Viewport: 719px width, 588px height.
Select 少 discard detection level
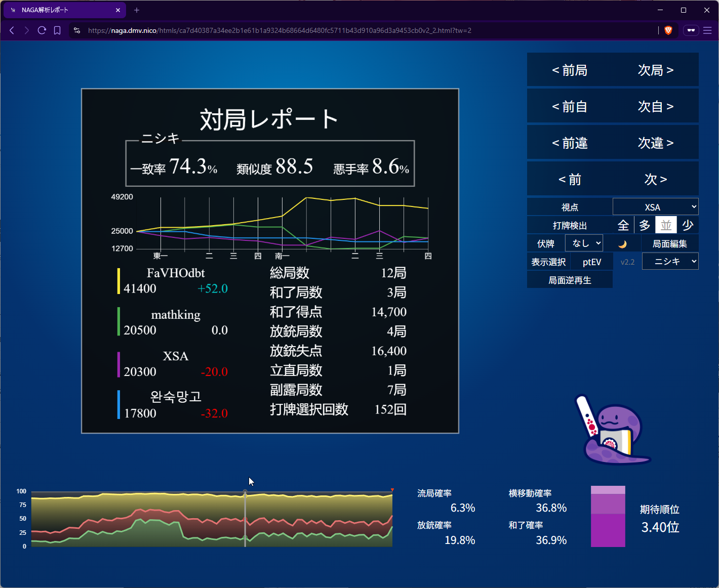[x=687, y=225]
